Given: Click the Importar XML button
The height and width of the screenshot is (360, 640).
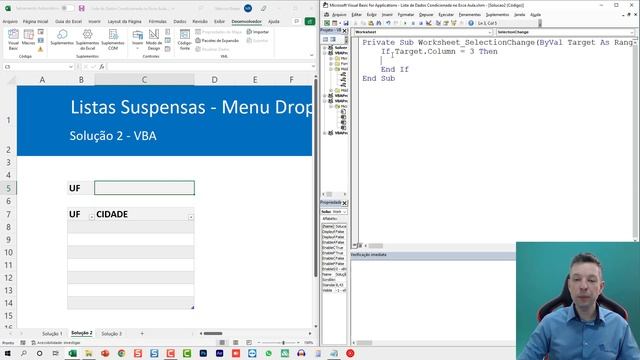Looking at the screenshot, I should [x=258, y=32].
